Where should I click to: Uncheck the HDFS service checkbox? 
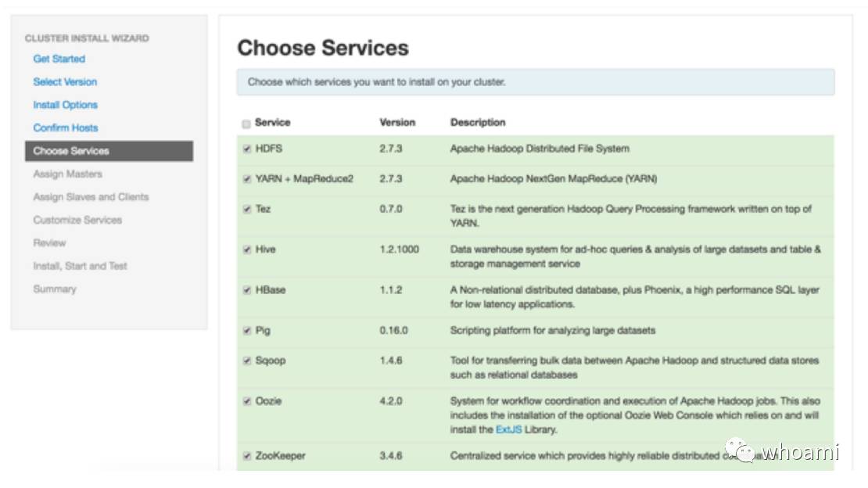pos(247,149)
